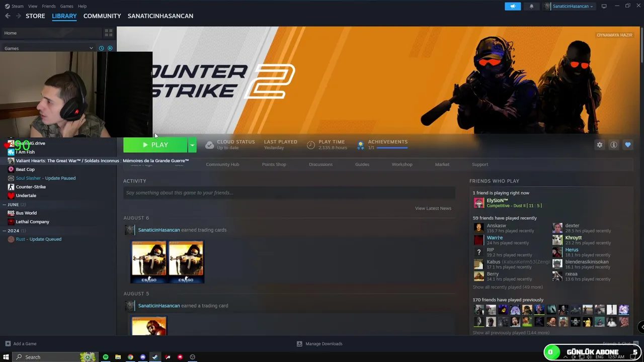The image size is (644, 362).
Task: Open the Support link
Action: [480, 164]
